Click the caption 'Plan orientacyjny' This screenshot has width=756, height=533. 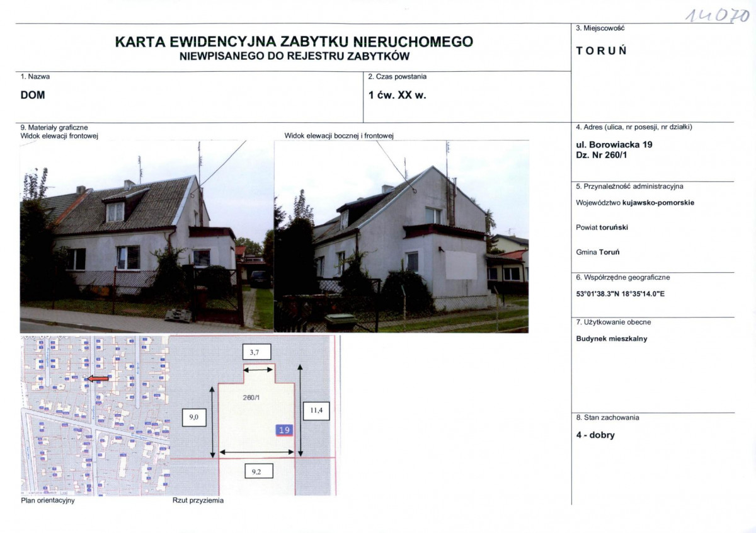click(x=48, y=501)
